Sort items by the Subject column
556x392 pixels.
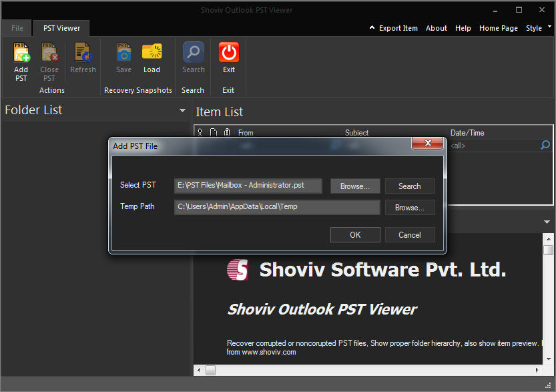click(x=356, y=133)
